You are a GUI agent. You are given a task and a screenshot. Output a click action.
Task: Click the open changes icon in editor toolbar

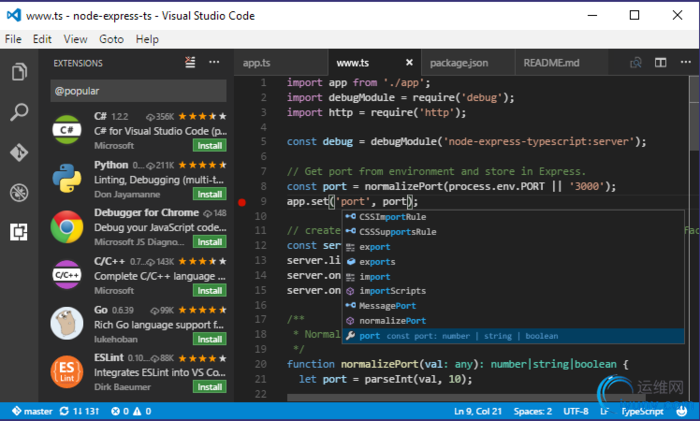click(x=636, y=63)
